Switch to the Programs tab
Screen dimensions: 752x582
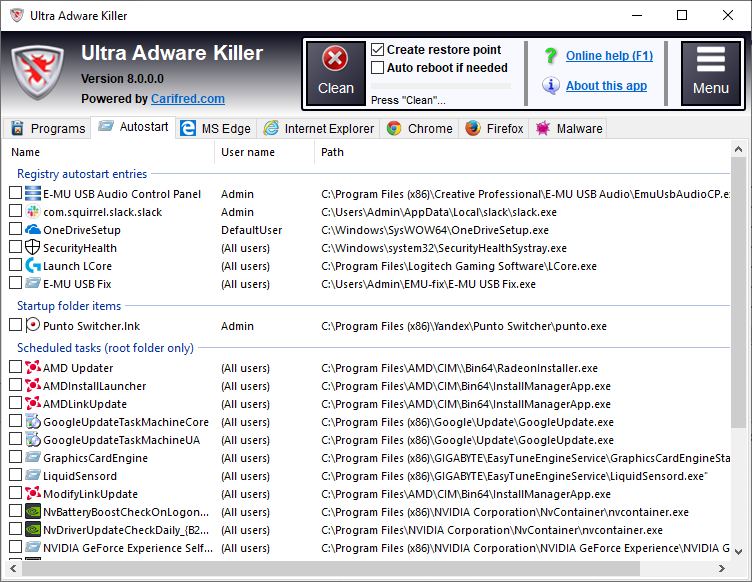(x=47, y=128)
